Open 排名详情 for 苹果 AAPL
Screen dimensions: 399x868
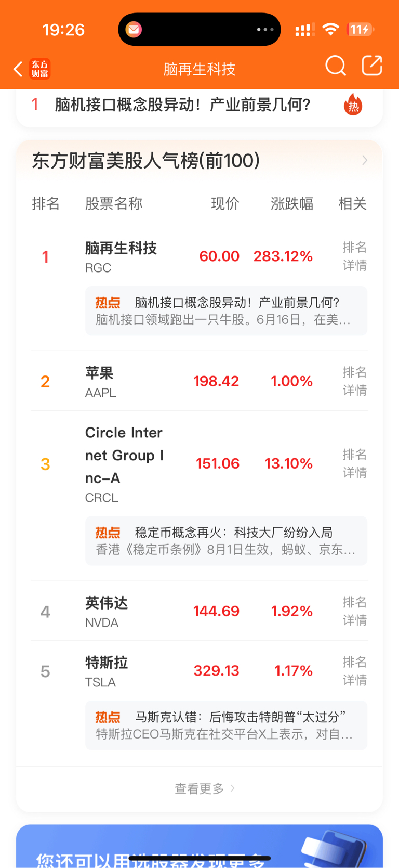tap(355, 381)
